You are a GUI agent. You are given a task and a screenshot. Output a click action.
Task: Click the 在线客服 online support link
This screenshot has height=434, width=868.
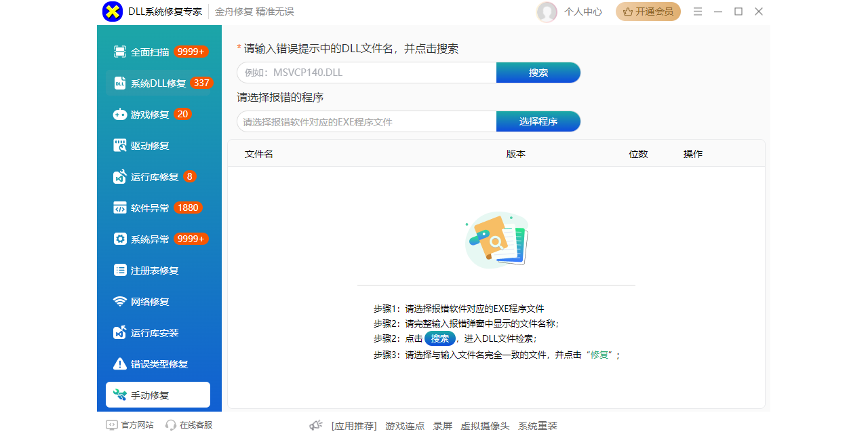click(189, 425)
